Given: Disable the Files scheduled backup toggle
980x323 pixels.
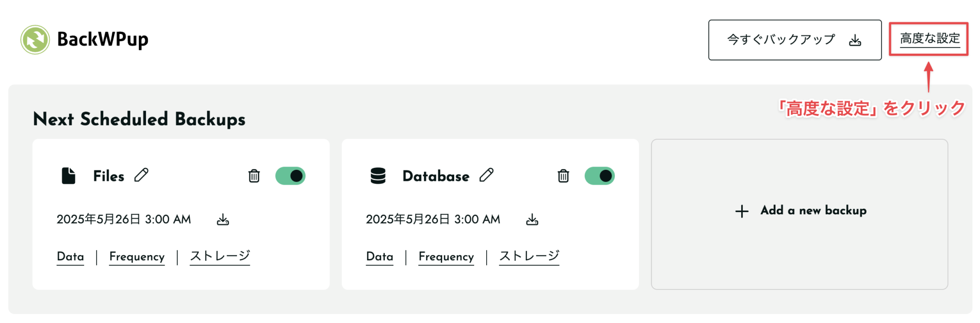Looking at the screenshot, I should (291, 176).
